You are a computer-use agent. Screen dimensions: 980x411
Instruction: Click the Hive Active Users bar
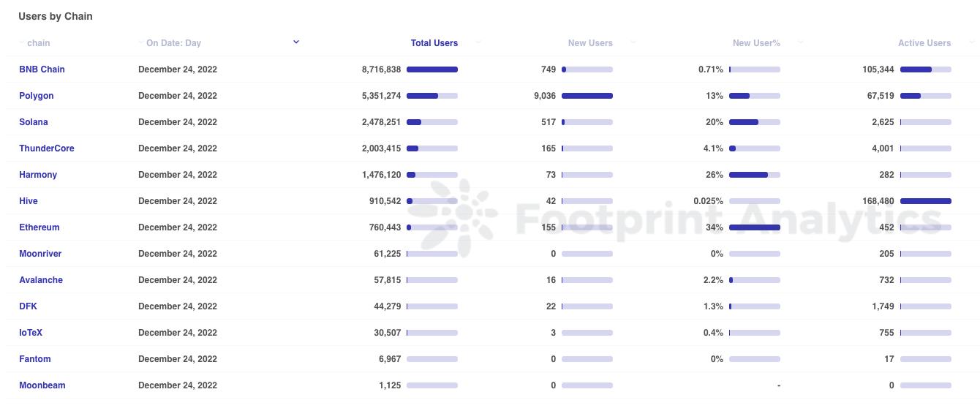926,201
